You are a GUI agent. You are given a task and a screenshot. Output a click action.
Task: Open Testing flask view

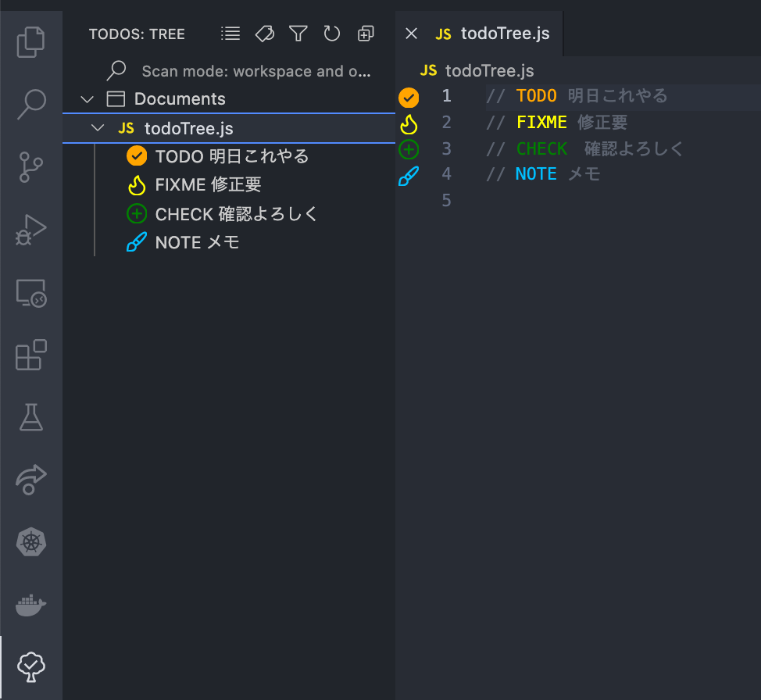point(31,417)
